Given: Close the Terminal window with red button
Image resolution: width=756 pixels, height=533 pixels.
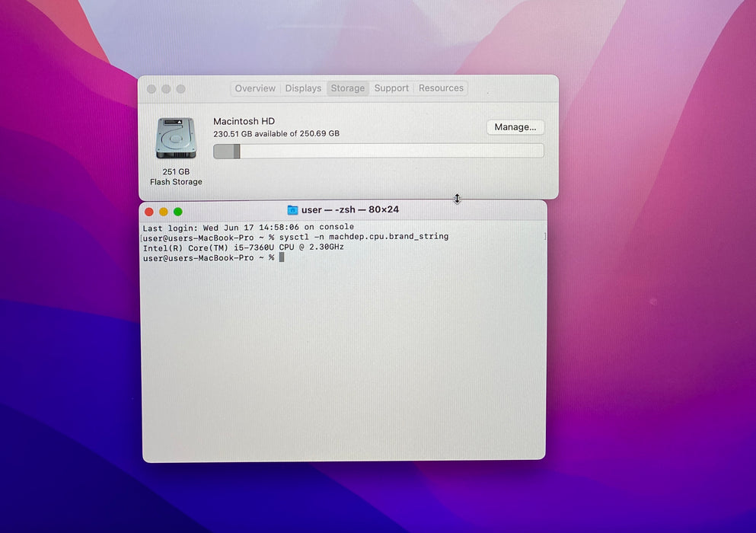Looking at the screenshot, I should pyautogui.click(x=149, y=212).
